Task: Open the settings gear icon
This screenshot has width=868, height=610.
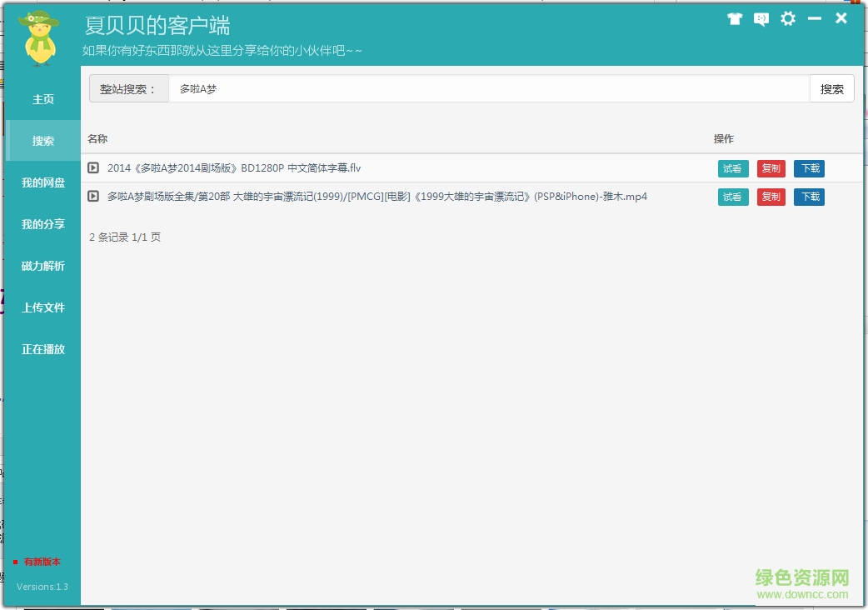Action: tap(788, 18)
